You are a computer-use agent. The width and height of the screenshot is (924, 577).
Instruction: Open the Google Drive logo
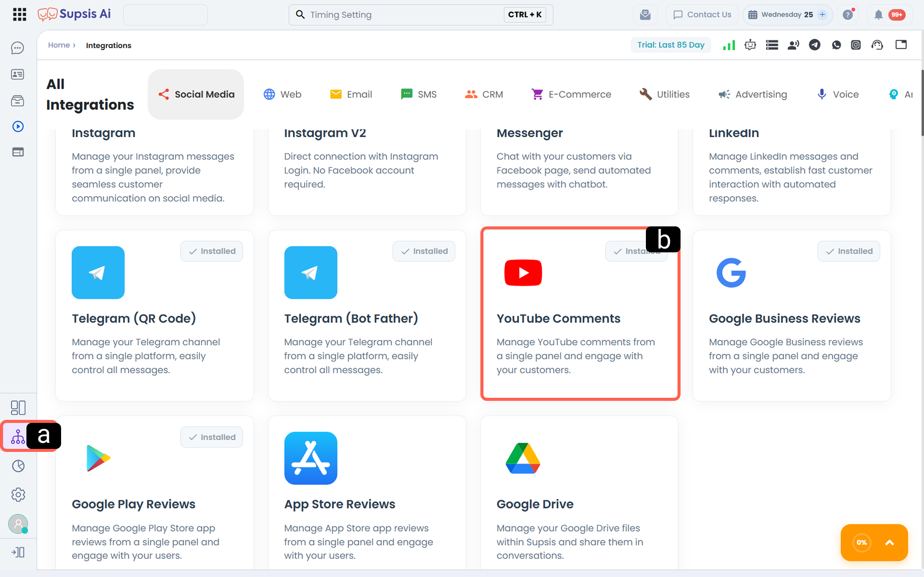click(x=523, y=458)
